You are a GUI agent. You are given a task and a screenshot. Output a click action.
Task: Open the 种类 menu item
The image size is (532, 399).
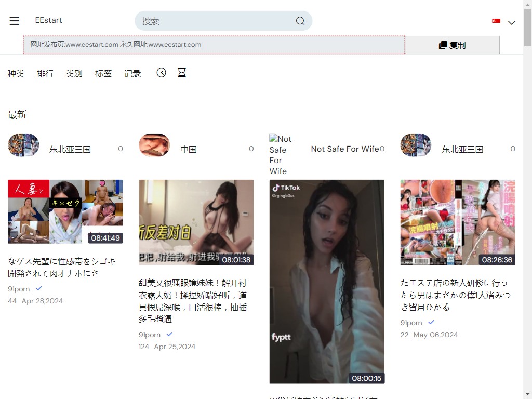(x=16, y=73)
